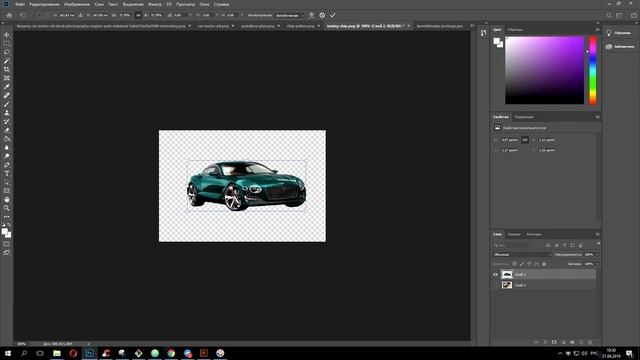This screenshot has width=640, height=360.
Task: Open the layer blend mode dropdown
Action: click(x=522, y=254)
